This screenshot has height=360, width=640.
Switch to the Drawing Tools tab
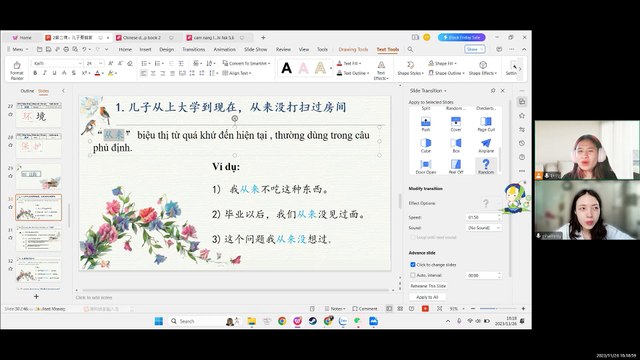(x=353, y=49)
